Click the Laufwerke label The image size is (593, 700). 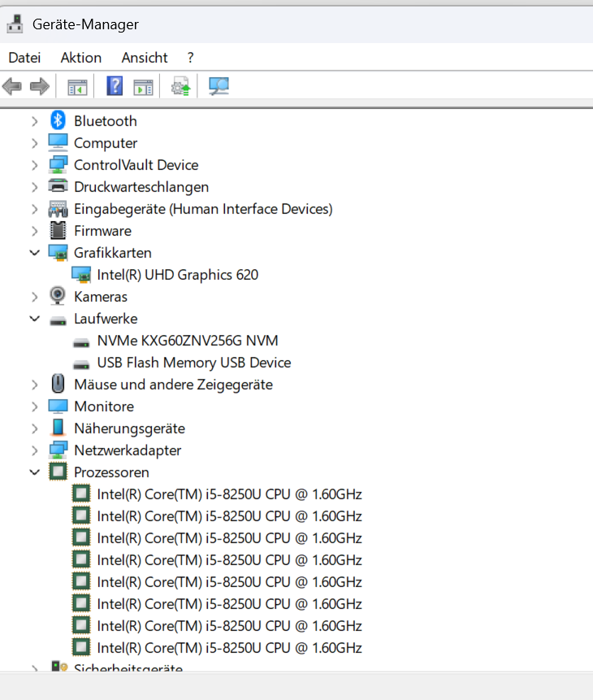click(106, 319)
